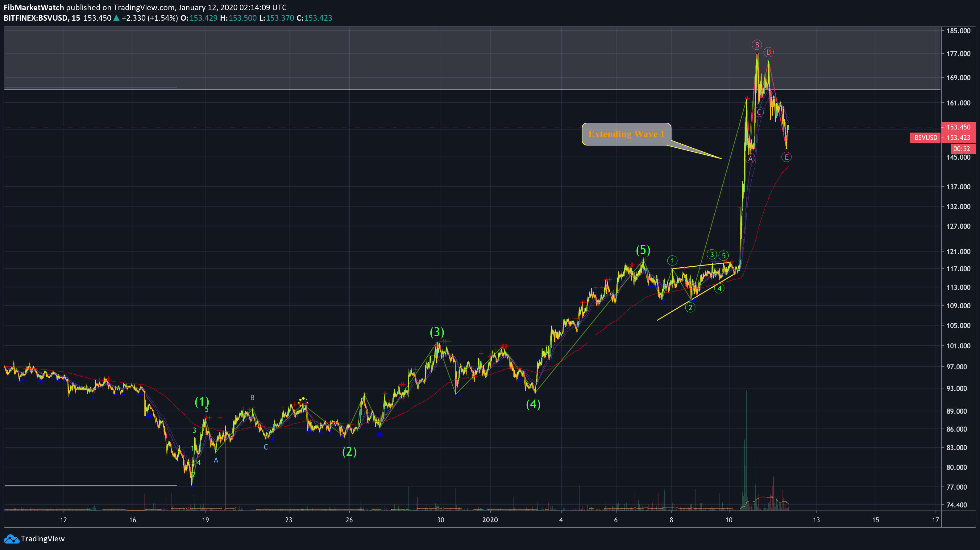Viewport: 980px width, 550px height.
Task: Click the circled pink D marker
Action: (768, 52)
